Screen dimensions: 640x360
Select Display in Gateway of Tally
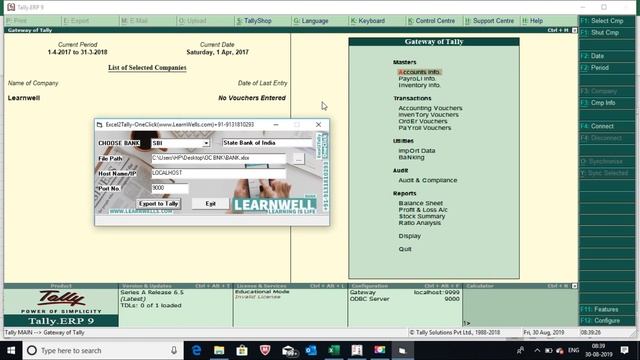click(x=409, y=236)
